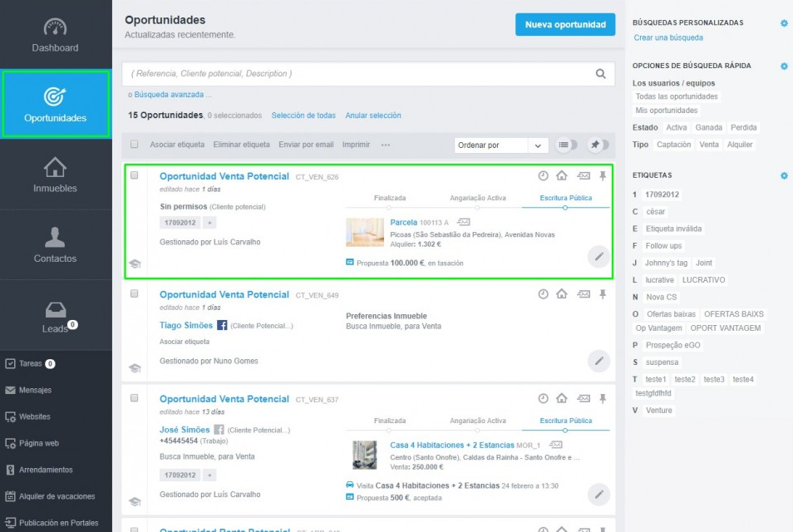Pin the CT_VEN_649 opportunity
The width and height of the screenshot is (793, 532).
point(603,294)
